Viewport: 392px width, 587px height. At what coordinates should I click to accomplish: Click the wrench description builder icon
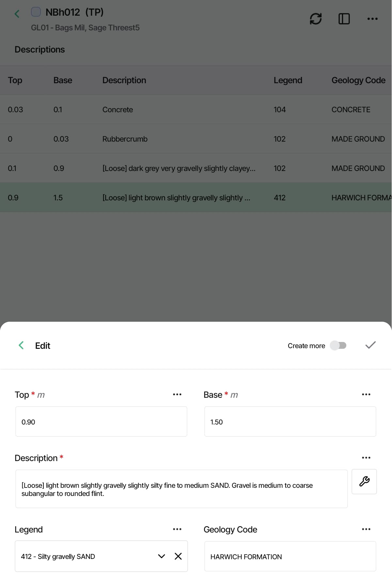click(x=364, y=481)
